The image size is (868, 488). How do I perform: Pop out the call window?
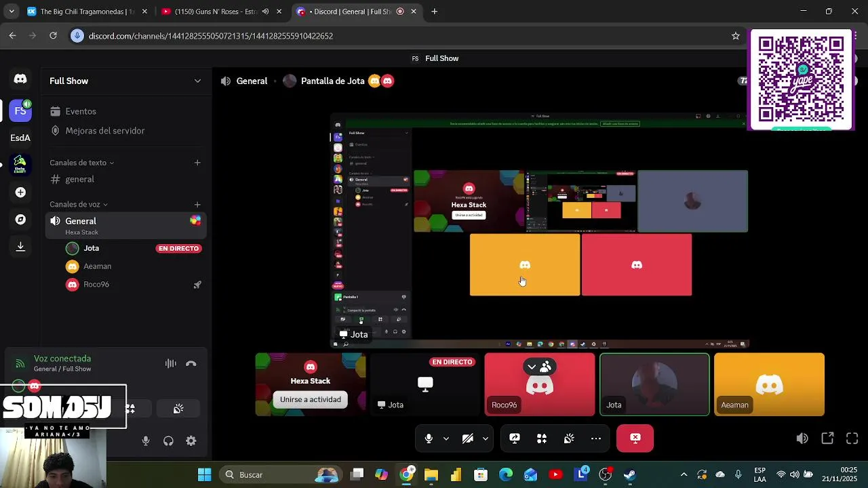pyautogui.click(x=827, y=439)
